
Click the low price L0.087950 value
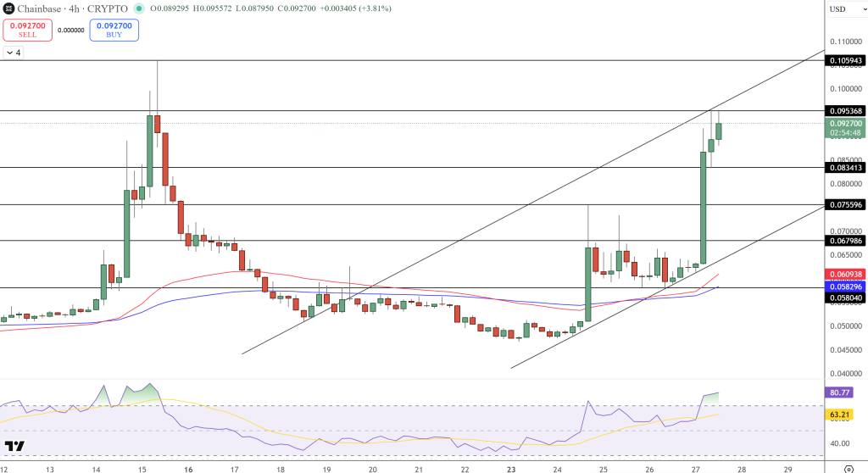[254, 8]
